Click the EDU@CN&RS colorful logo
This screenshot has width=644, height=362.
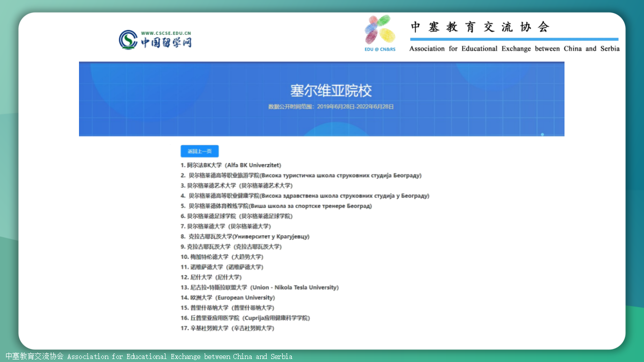pyautogui.click(x=380, y=33)
